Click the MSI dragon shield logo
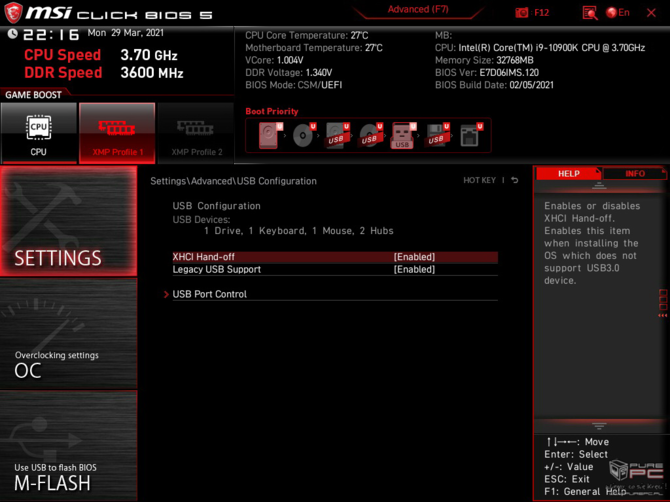670x502 pixels. [13, 12]
